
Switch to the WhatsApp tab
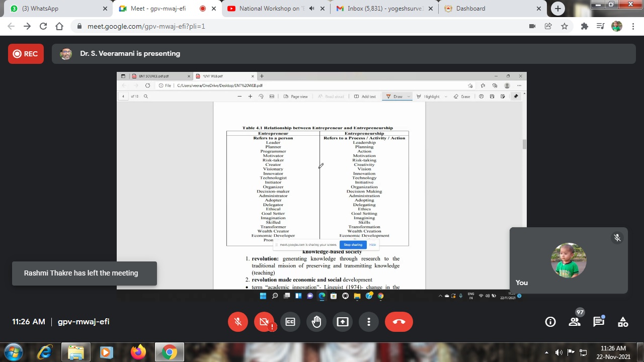(x=55, y=9)
